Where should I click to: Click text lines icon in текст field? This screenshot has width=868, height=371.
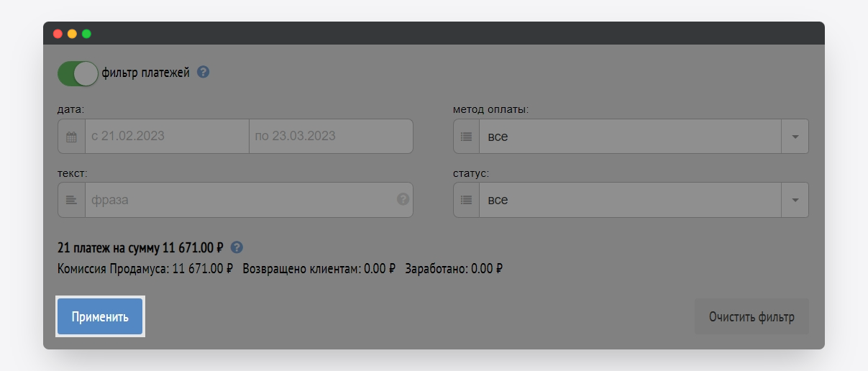coord(71,200)
